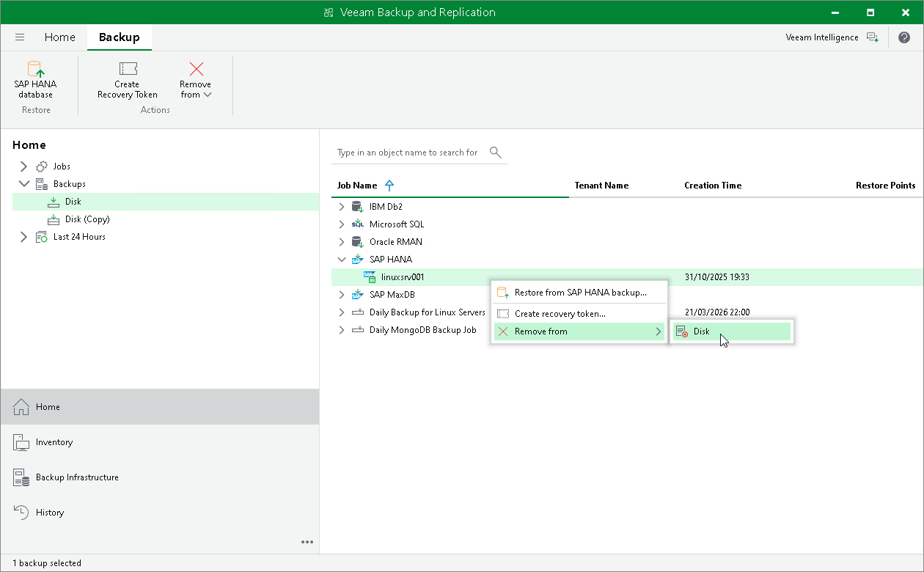Sort by Tenant Name column header
924x572 pixels.
coord(601,186)
